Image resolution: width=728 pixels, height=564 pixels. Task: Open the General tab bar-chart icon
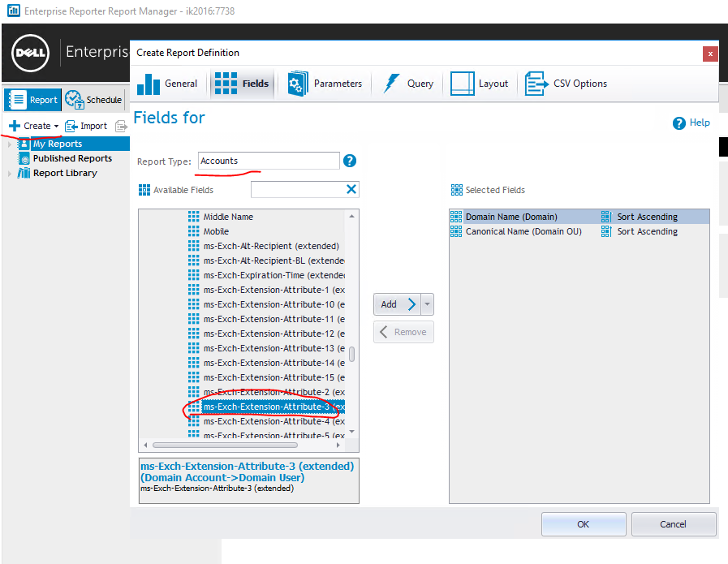[149, 84]
